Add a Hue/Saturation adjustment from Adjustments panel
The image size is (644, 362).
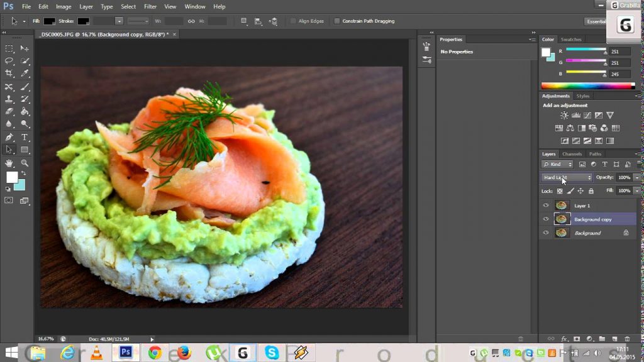[x=559, y=128]
